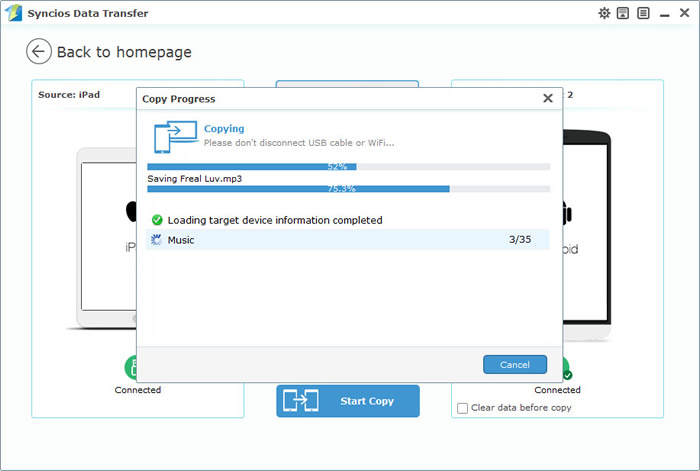Screen dimensions: 700x471
Task: Click the USB cable or WiFi warning text
Action: [x=299, y=143]
